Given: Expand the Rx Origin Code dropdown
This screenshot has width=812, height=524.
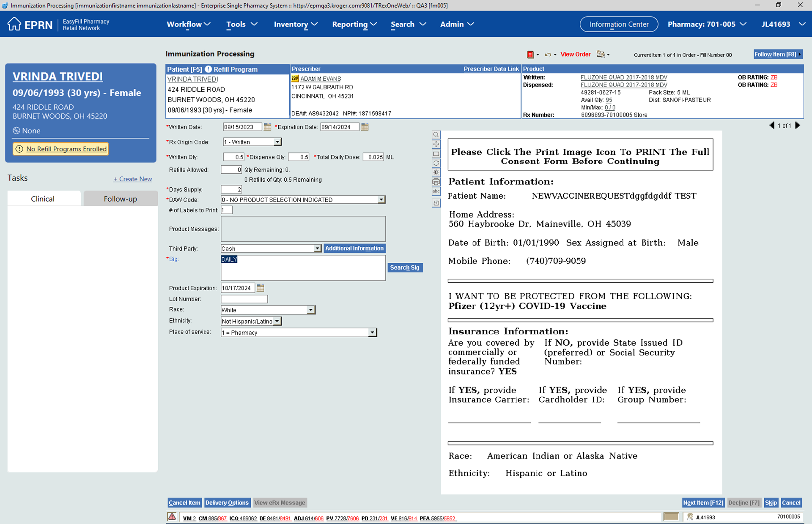Looking at the screenshot, I should tap(277, 142).
